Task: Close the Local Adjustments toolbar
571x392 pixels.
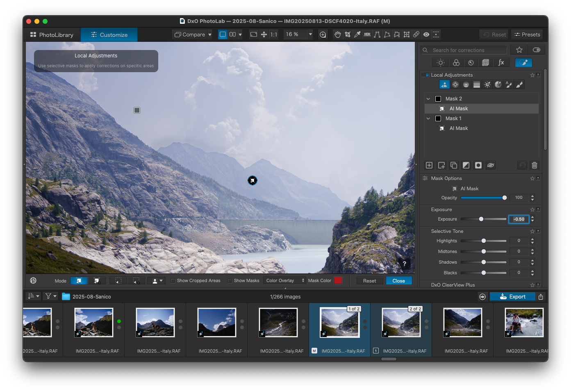Action: point(398,281)
